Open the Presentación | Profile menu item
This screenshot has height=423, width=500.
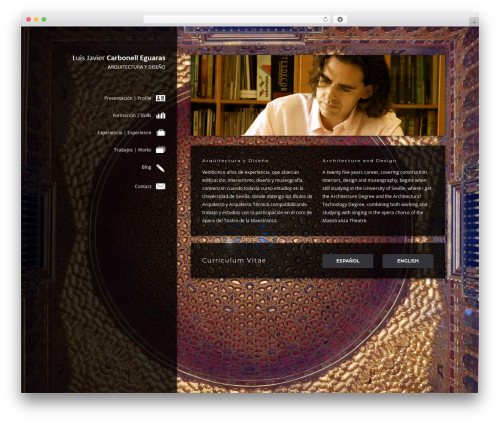(127, 98)
